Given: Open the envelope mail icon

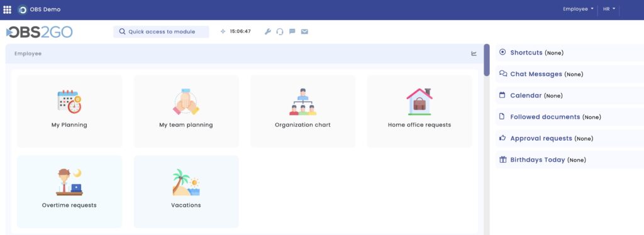Looking at the screenshot, I should [x=304, y=31].
